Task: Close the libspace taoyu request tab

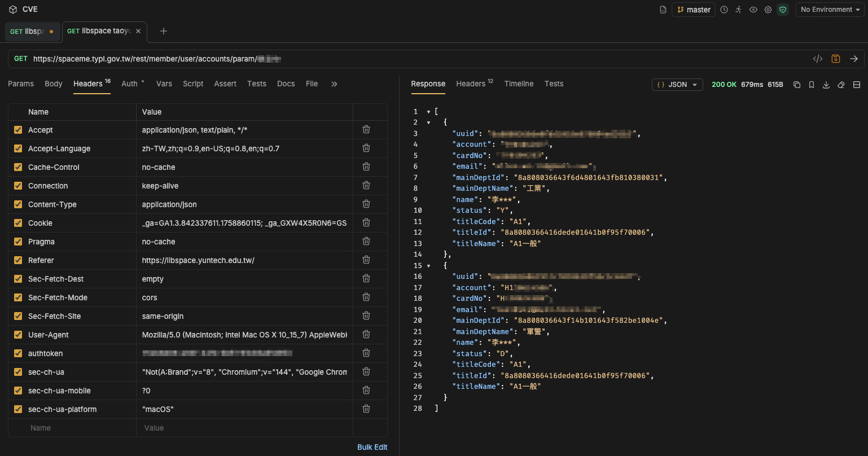Action: pyautogui.click(x=138, y=31)
